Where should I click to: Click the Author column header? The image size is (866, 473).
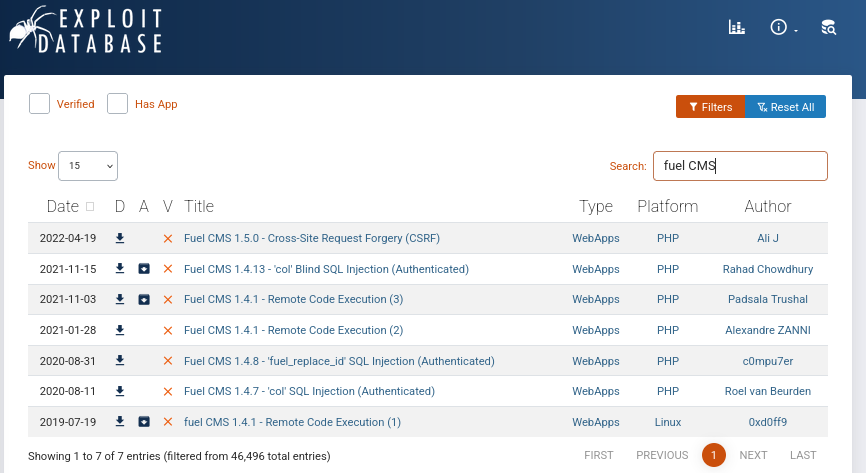coord(768,206)
